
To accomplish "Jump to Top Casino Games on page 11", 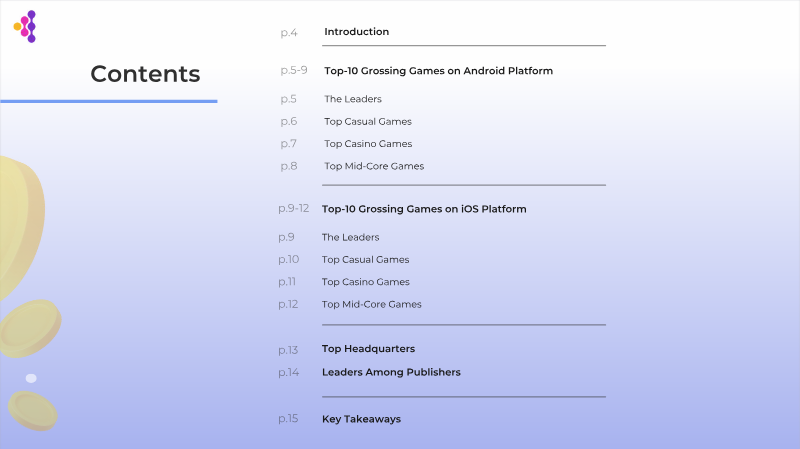I will 365,282.
